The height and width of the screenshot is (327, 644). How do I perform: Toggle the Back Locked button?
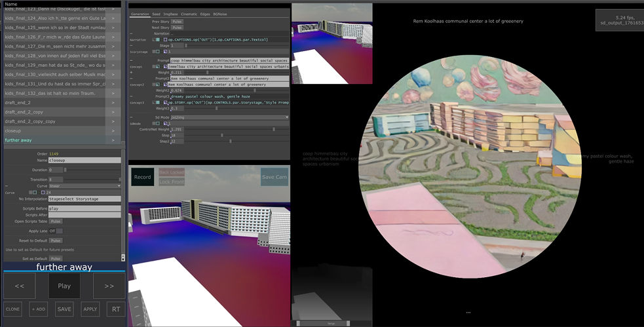172,172
